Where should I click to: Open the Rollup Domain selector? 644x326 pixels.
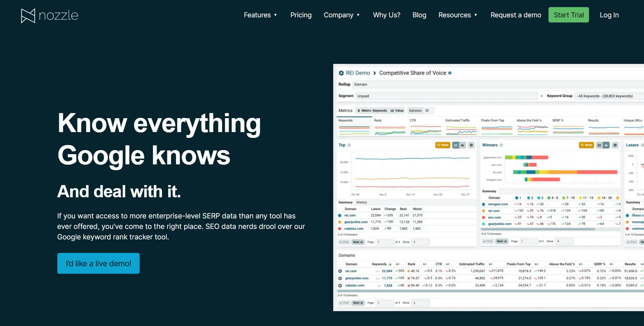point(498,84)
